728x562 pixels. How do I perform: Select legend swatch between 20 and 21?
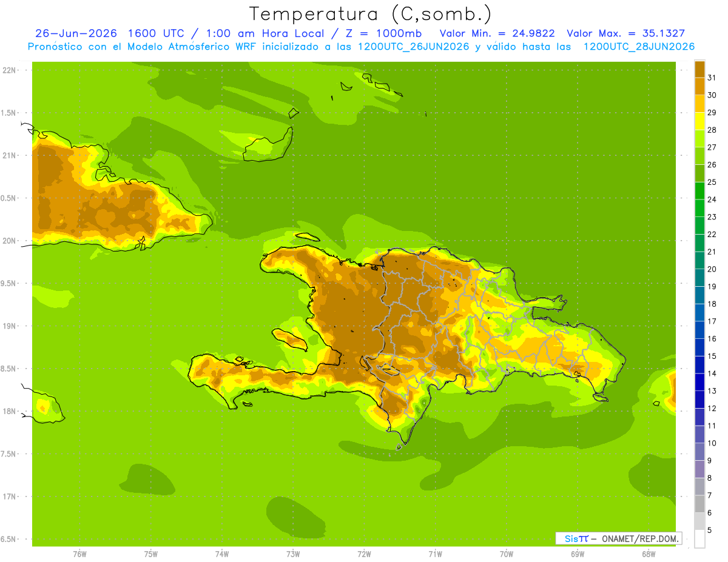(699, 260)
